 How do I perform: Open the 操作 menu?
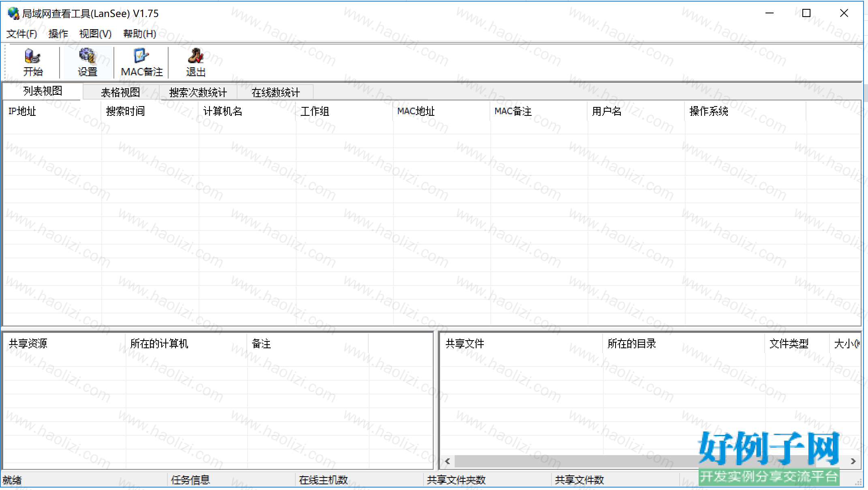click(58, 34)
